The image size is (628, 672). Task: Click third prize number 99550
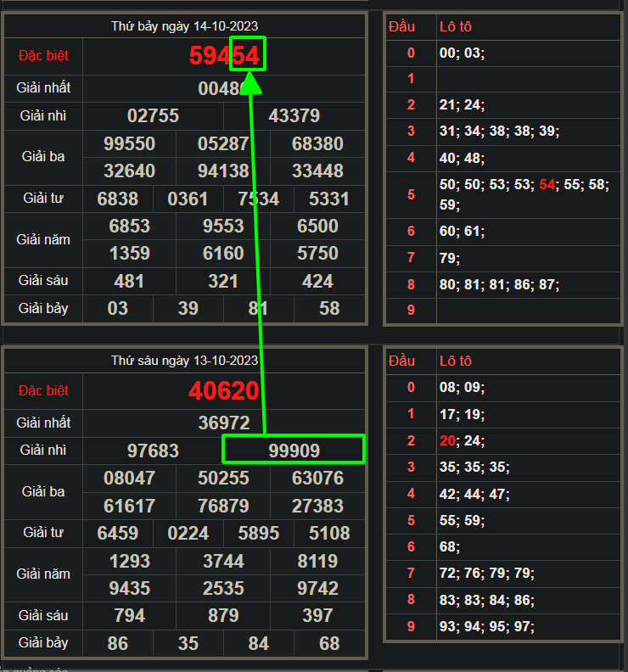129,143
